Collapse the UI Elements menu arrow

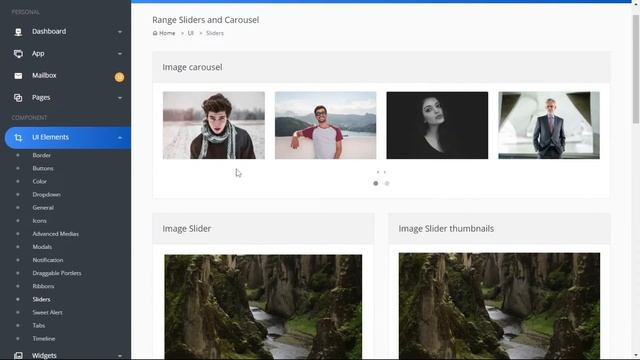(120, 138)
